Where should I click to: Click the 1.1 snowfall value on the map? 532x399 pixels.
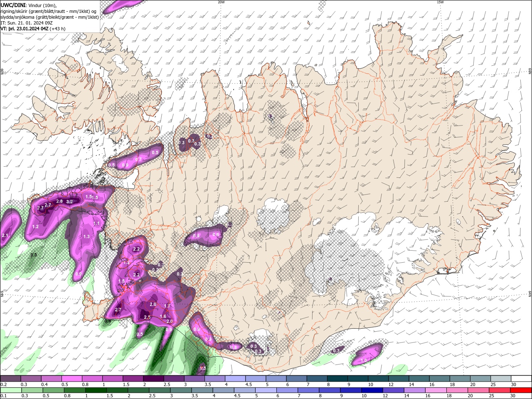point(97,223)
